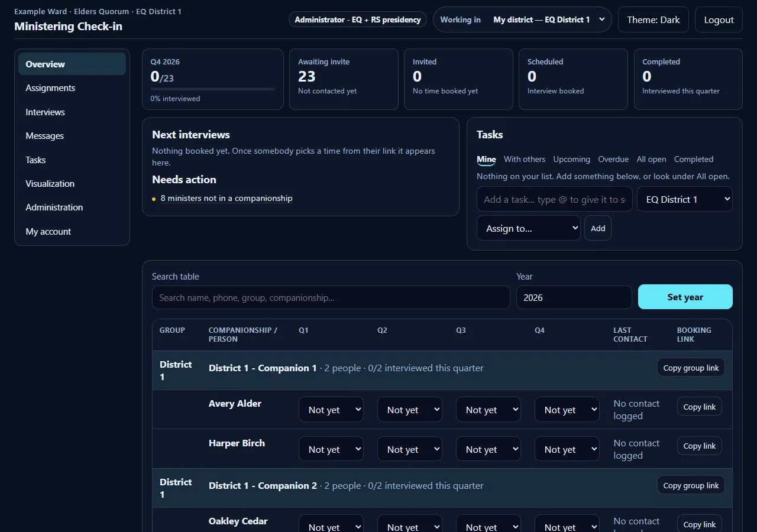Open My account in the sidebar

pyautogui.click(x=72, y=232)
